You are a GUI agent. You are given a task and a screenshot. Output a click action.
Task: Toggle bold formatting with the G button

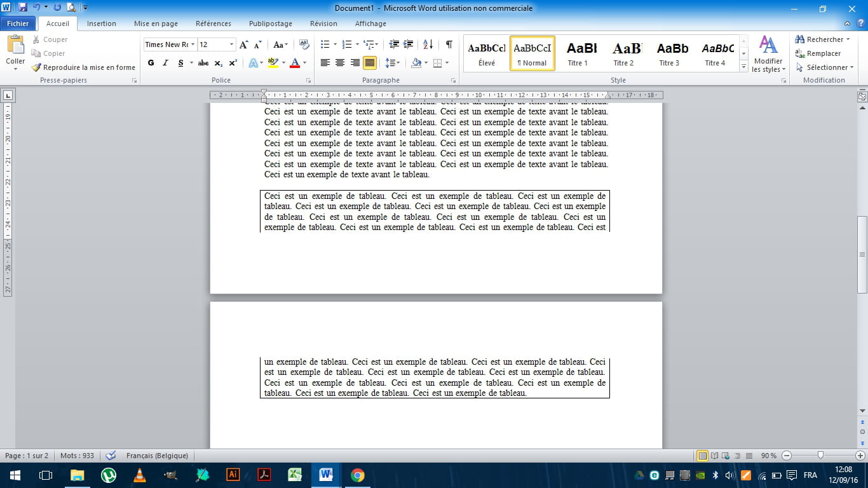(x=151, y=63)
